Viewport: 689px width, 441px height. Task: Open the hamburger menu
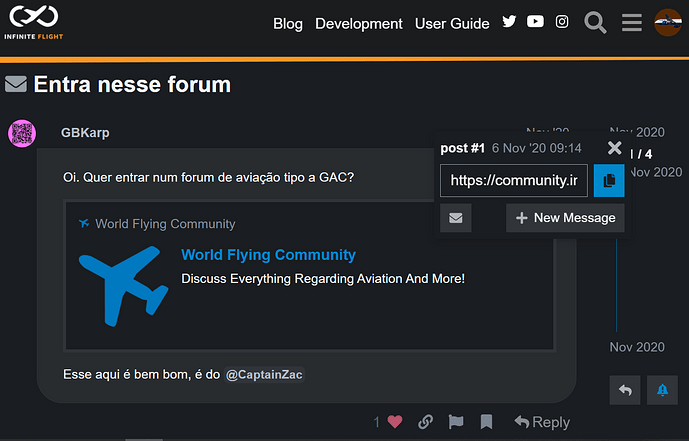pyautogui.click(x=631, y=22)
